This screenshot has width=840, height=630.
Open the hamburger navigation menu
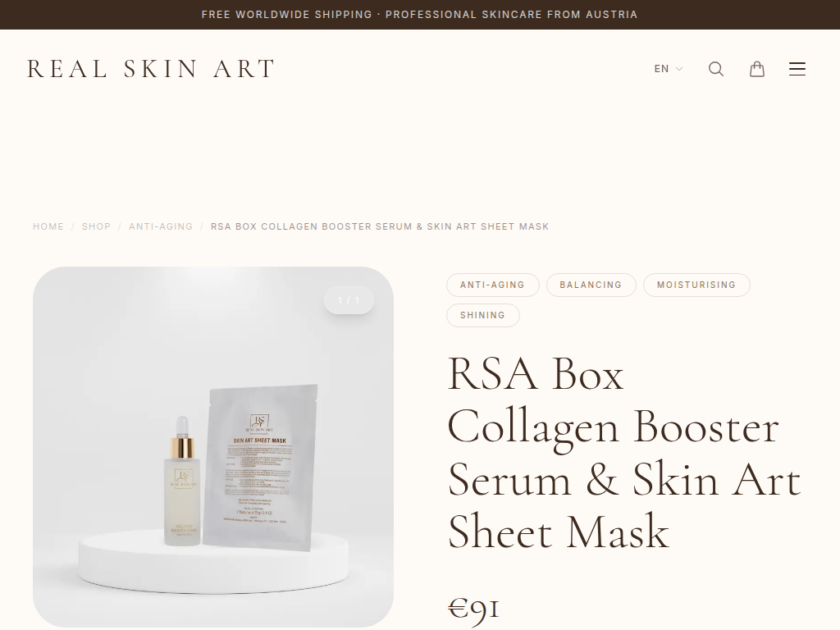point(797,69)
